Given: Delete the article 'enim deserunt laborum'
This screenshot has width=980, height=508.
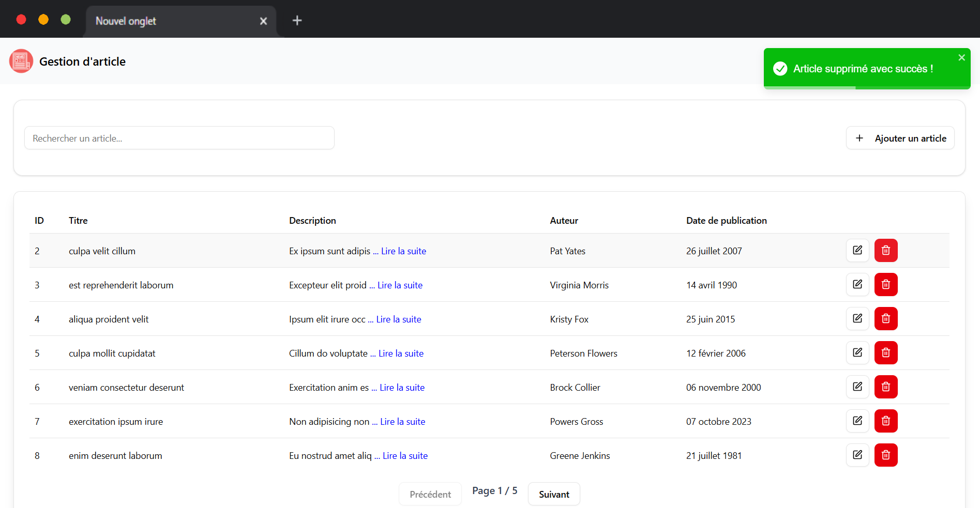Looking at the screenshot, I should click(x=885, y=455).
